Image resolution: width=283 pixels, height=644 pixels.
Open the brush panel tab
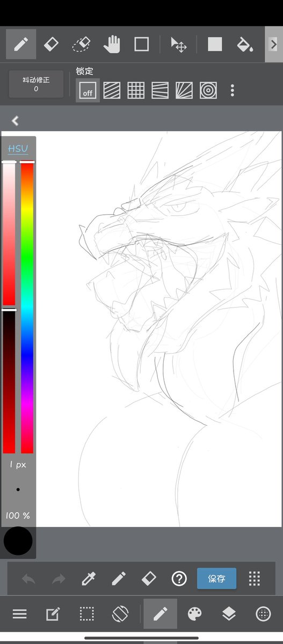[x=160, y=613]
